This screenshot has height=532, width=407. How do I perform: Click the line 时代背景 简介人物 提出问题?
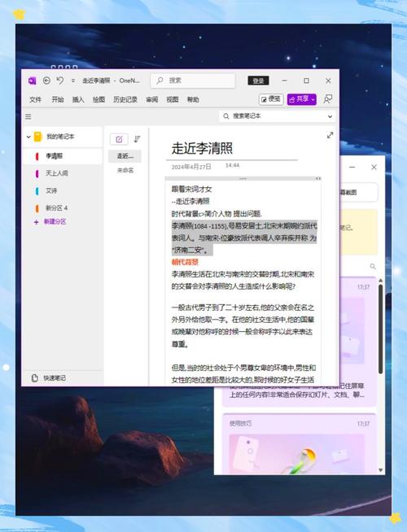tap(217, 214)
